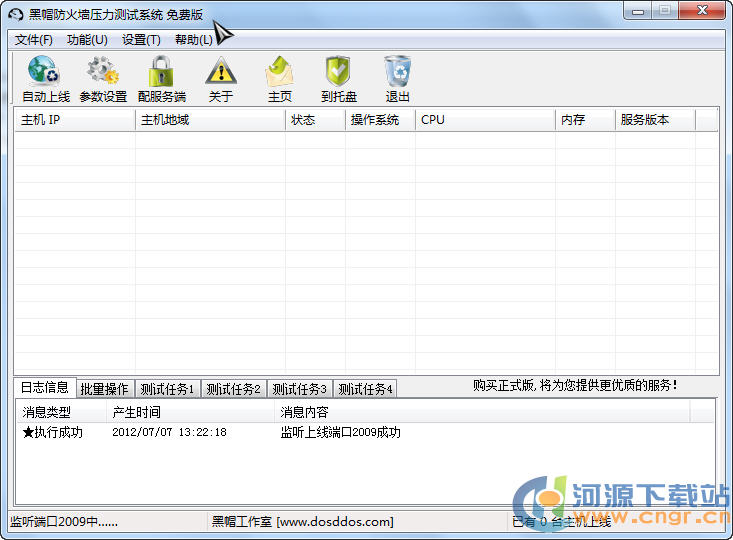Click the 配服务端 padlock icon
This screenshot has height=540, width=733.
tap(161, 71)
